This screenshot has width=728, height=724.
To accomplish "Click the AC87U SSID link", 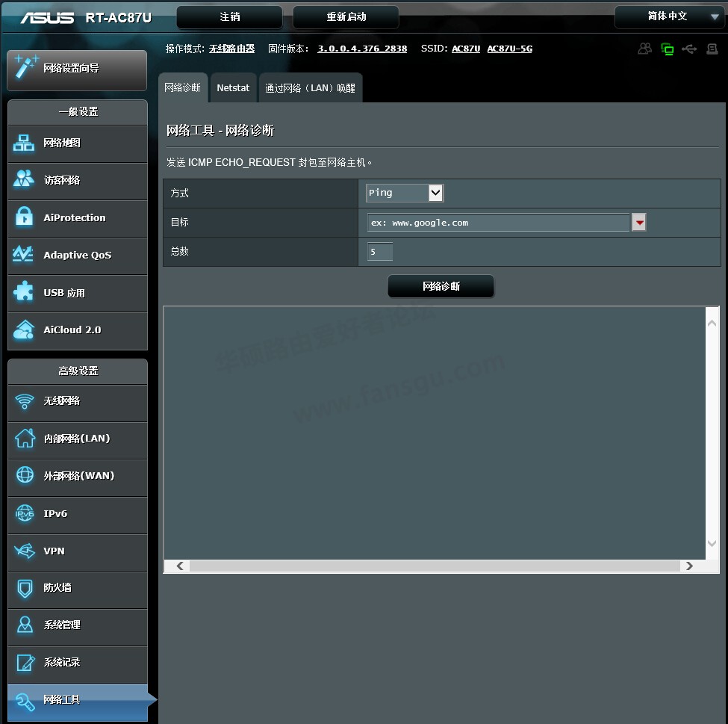I will coord(466,49).
